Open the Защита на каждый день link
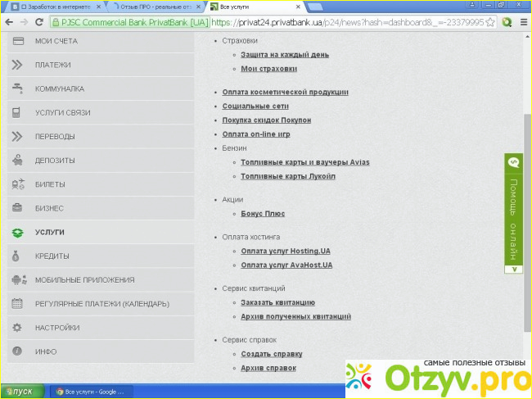532x399 pixels. [285, 55]
